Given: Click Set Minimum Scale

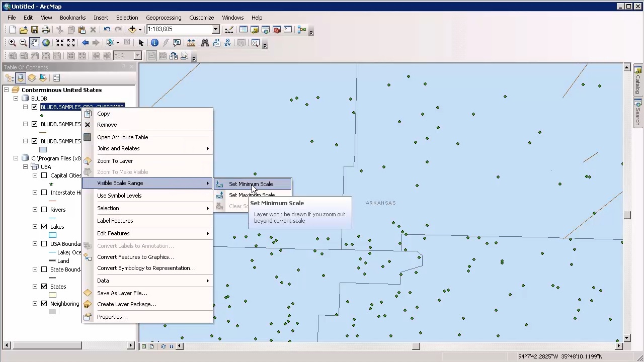Looking at the screenshot, I should coord(253,184).
